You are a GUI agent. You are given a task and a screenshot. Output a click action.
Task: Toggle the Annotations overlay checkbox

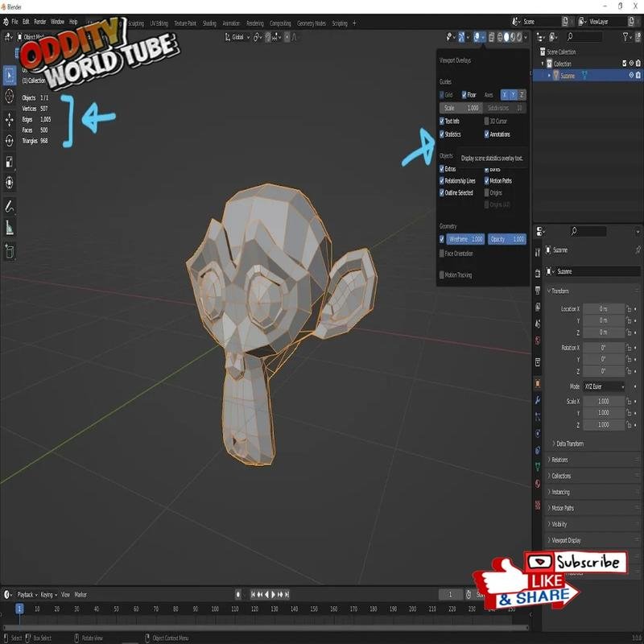[487, 134]
